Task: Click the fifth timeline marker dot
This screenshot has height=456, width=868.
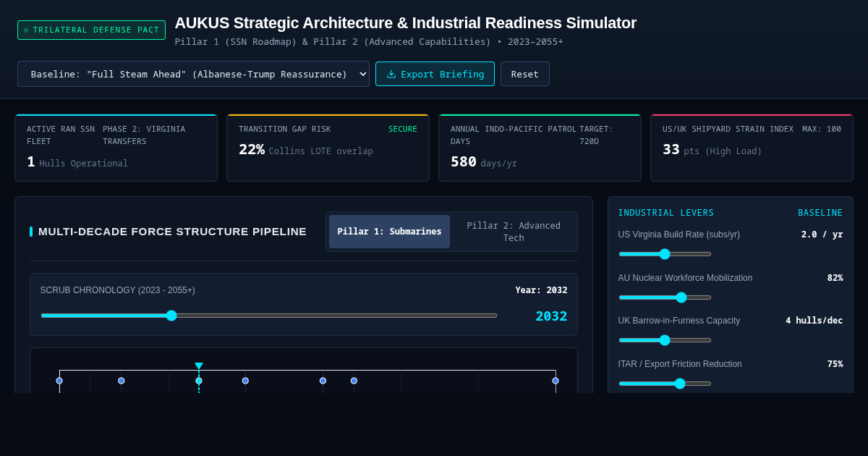Action: (323, 381)
